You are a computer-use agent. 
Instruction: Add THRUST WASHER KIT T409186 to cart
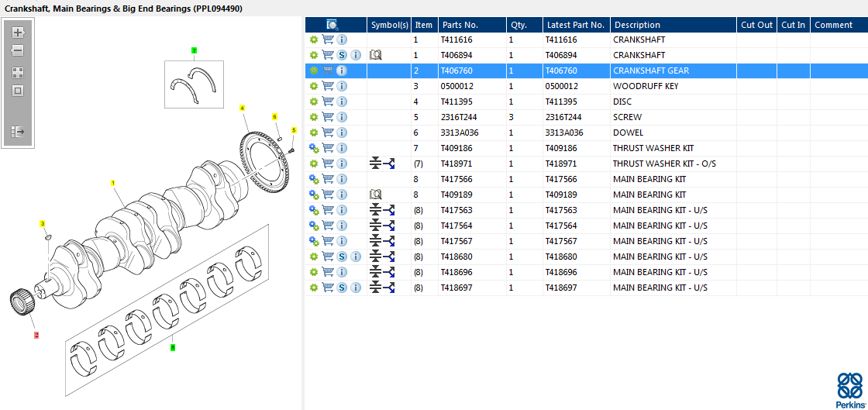coord(328,148)
